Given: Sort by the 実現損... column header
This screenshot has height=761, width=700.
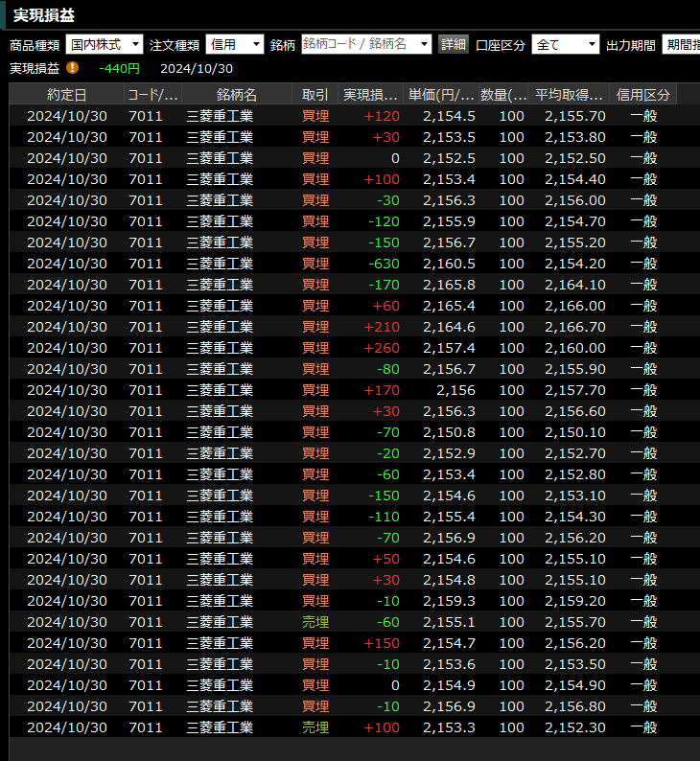Looking at the screenshot, I should 370,94.
